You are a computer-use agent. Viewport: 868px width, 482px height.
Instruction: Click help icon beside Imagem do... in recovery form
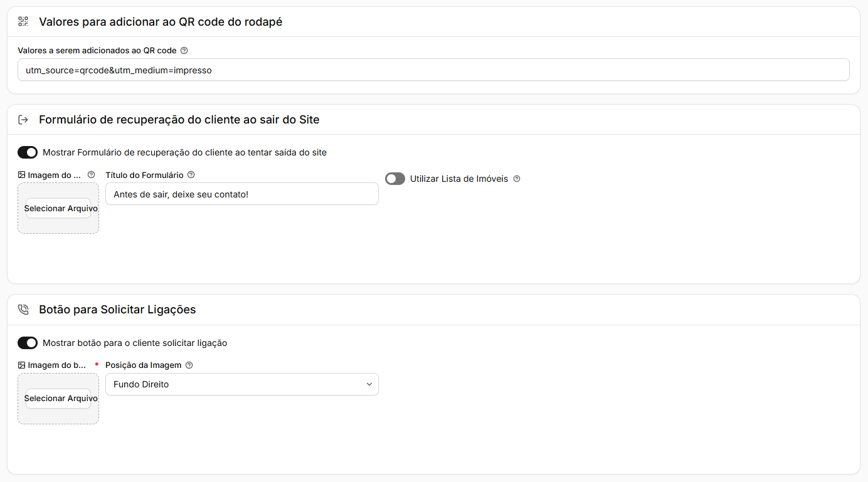point(91,175)
